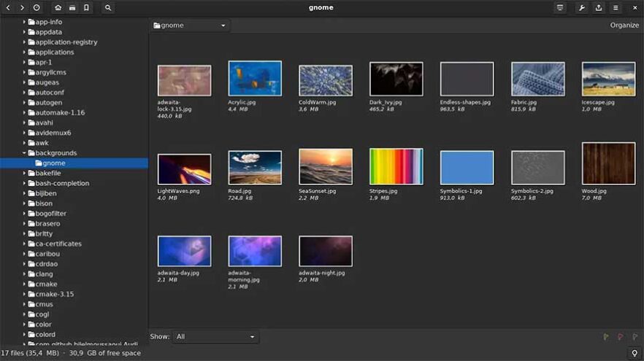This screenshot has height=361, width=644.
Task: Toggle the green flag selection
Action: pyautogui.click(x=606, y=337)
